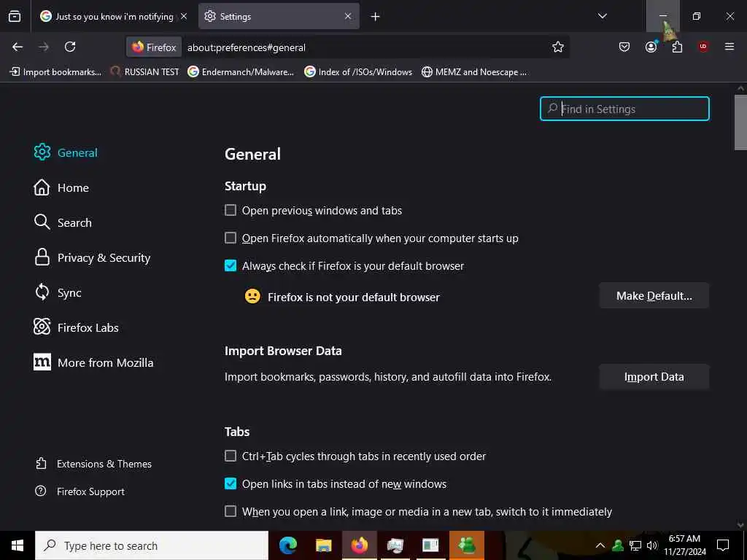Open the MEMZ and Noescape bookmark

pos(474,72)
